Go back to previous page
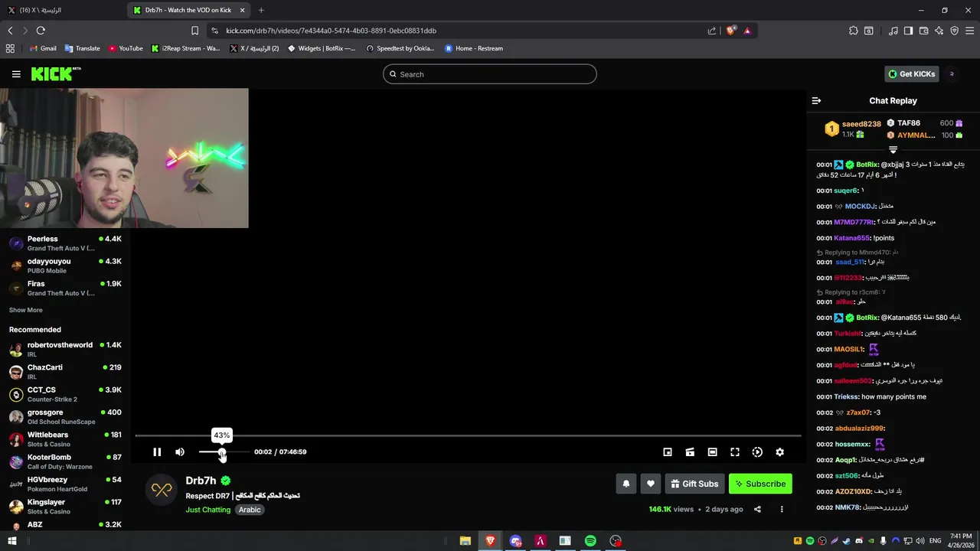The height and width of the screenshot is (551, 980). click(10, 31)
